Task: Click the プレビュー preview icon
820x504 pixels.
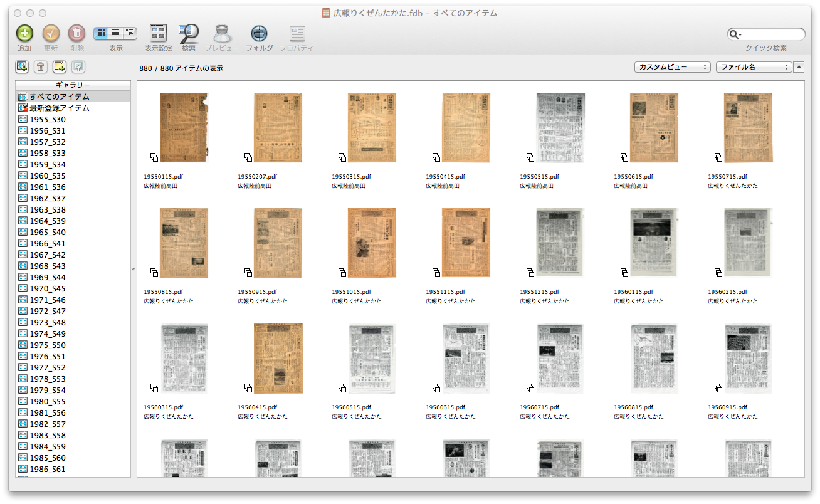Action: (223, 33)
